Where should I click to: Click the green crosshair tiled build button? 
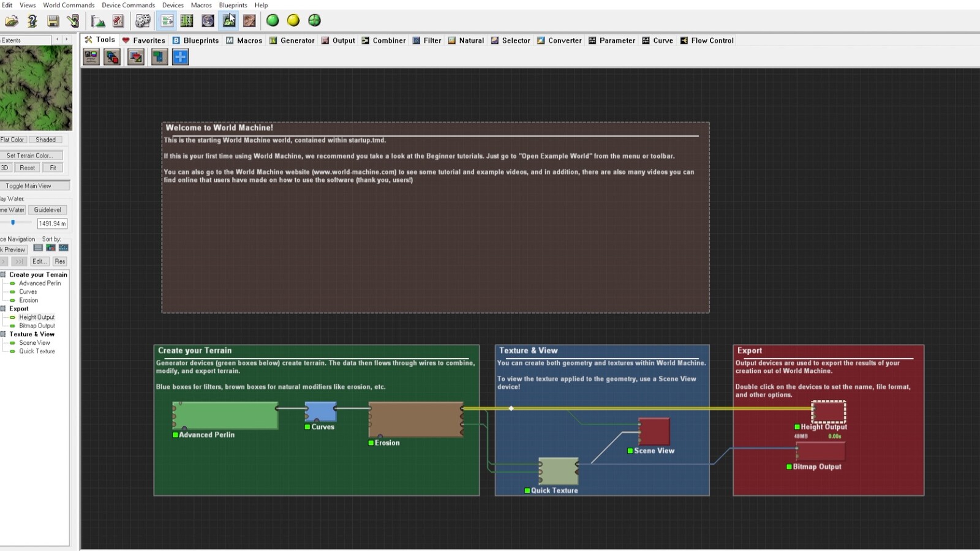pyautogui.click(x=314, y=20)
